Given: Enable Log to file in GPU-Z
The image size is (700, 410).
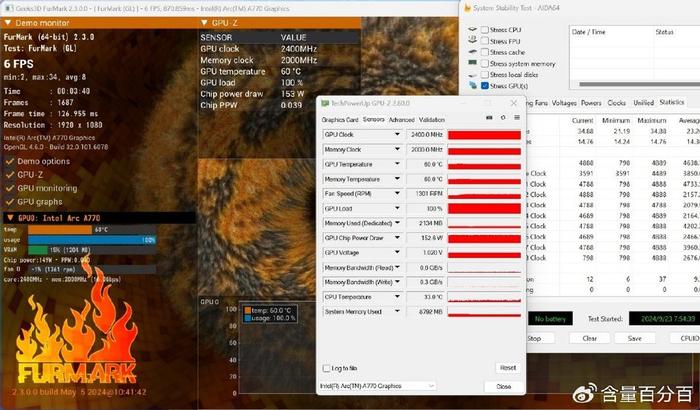Looking at the screenshot, I should tap(326, 368).
